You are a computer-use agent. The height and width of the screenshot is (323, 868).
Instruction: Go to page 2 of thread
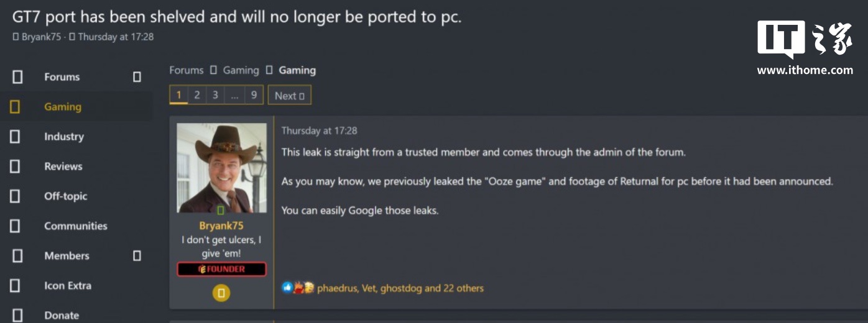pyautogui.click(x=197, y=95)
